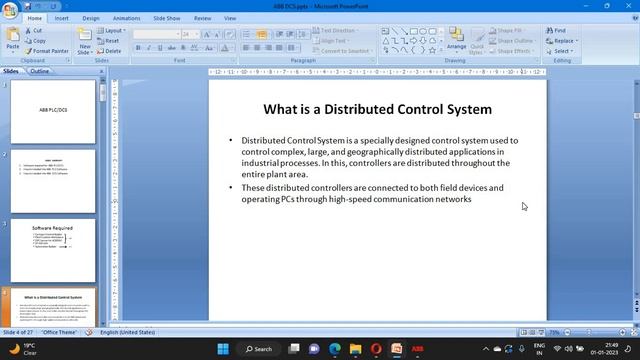Toggle Numbering list button
The image size is (640, 360).
262,34
